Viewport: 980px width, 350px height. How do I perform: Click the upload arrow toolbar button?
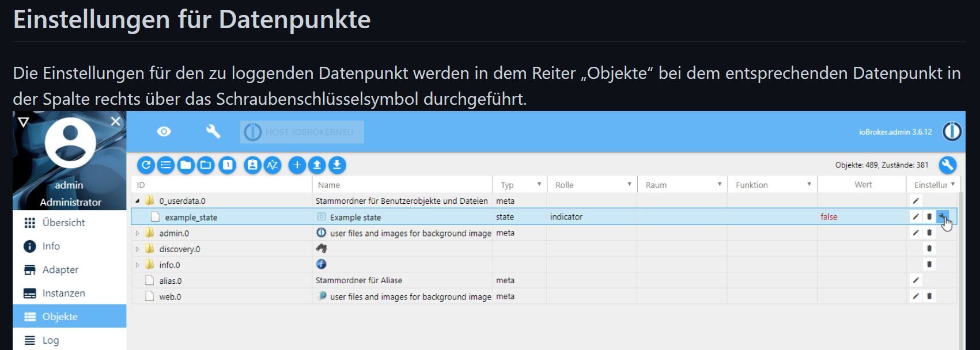pos(317,165)
